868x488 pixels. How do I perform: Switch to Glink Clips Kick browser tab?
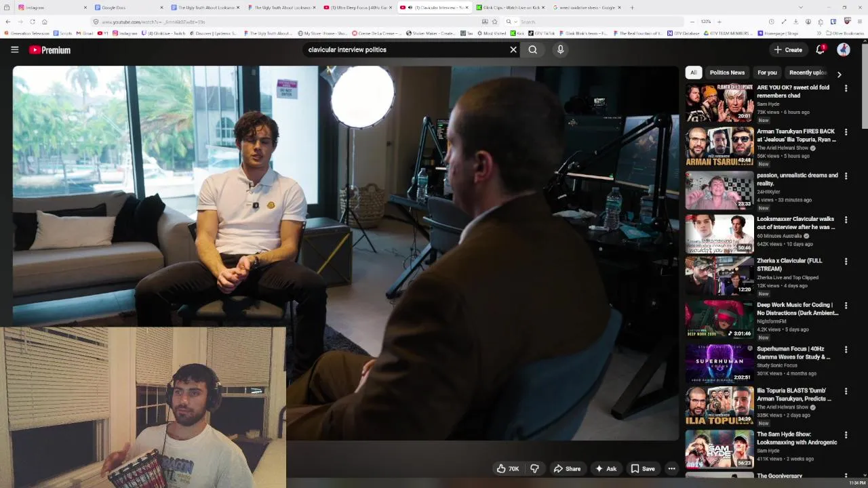[510, 7]
